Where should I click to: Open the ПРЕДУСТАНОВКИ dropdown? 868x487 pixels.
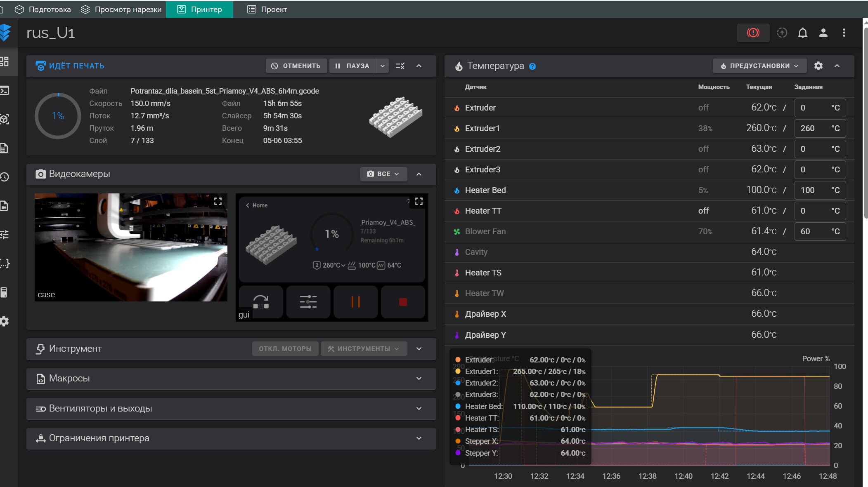pos(759,66)
